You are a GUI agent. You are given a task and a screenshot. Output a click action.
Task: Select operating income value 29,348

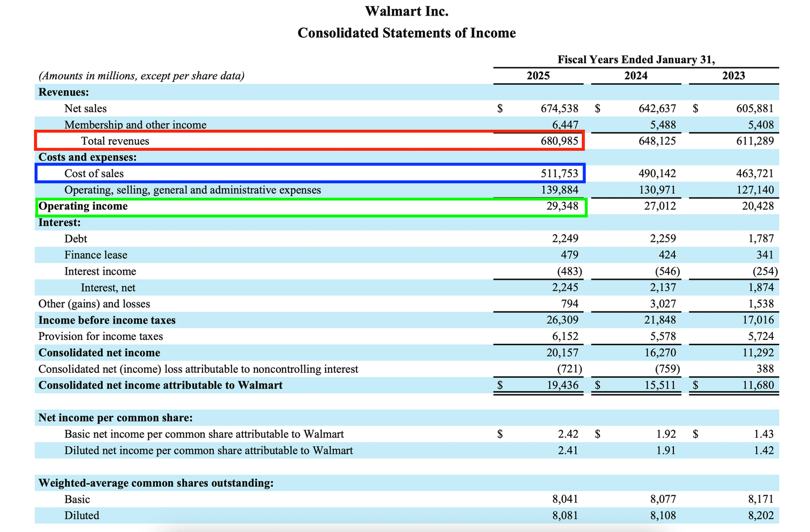[x=562, y=206]
